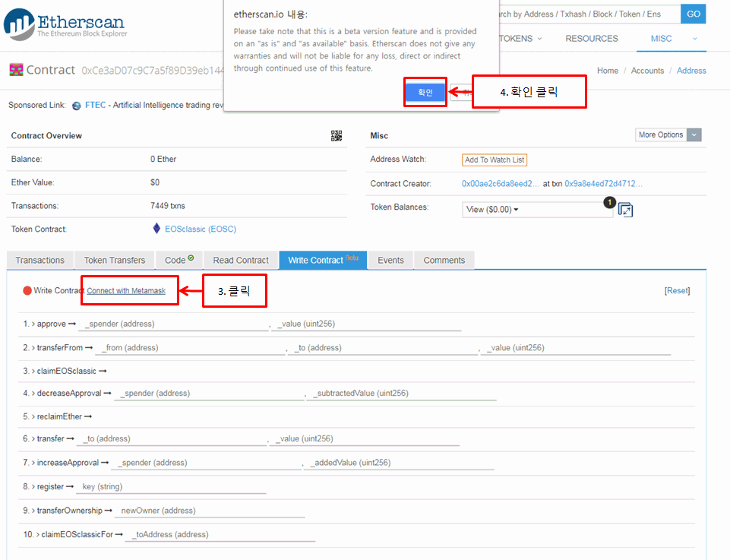Click transferFrom _value uint256 field
Viewport: 730px width, 560px height.
(576, 348)
